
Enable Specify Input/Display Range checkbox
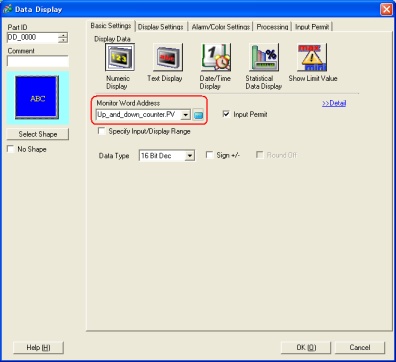pyautogui.click(x=101, y=131)
